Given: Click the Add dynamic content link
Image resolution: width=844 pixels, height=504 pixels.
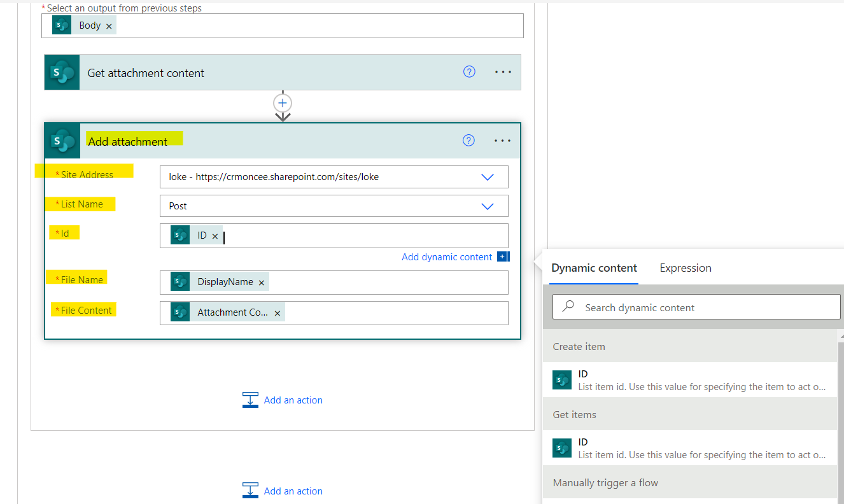Looking at the screenshot, I should (447, 257).
